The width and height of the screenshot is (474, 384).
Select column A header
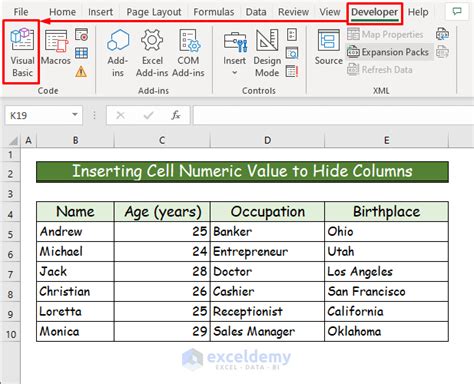tap(28, 140)
